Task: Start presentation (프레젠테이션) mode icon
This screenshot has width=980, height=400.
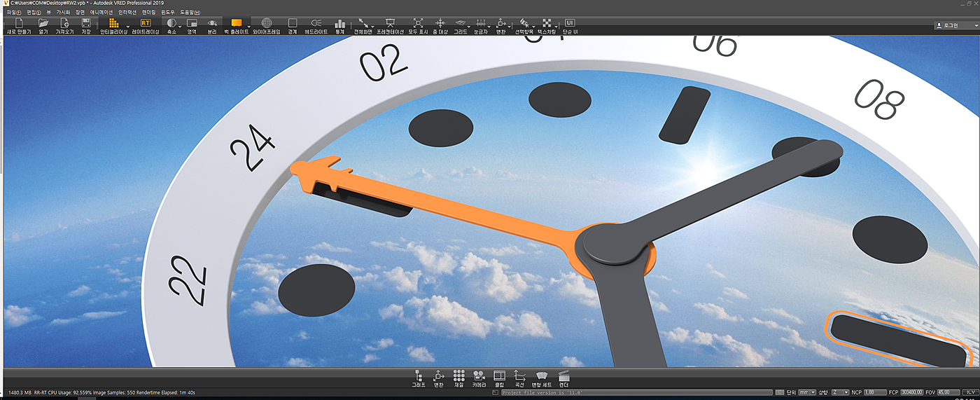Action: [x=390, y=23]
